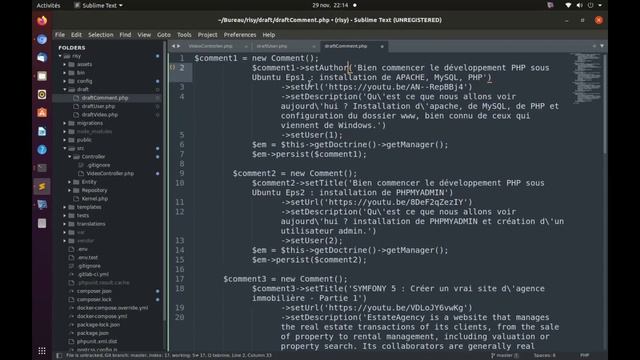Open Show Applications grid in dock
The height and width of the screenshot is (360, 640).
(42, 351)
